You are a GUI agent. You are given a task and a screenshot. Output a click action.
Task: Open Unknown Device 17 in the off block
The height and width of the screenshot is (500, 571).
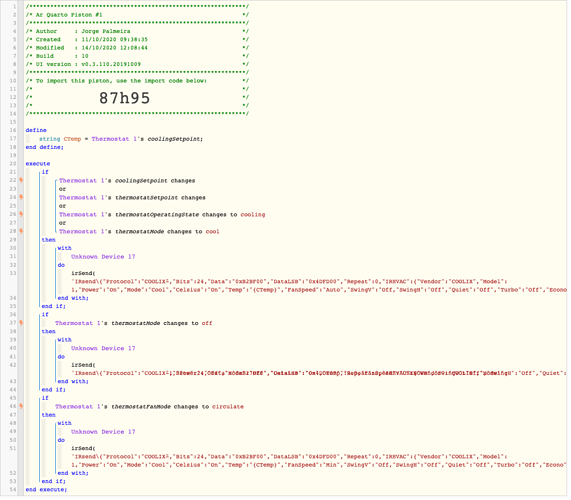[103, 348]
